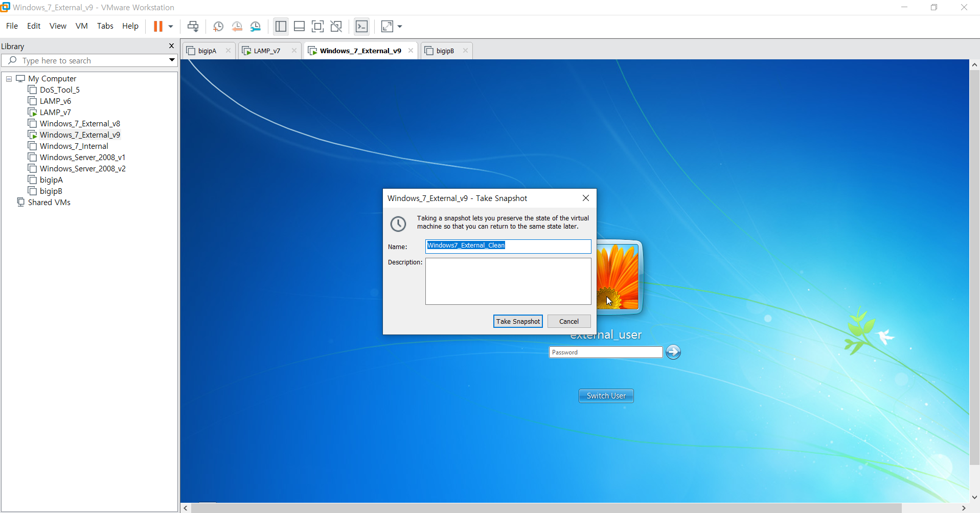Click the Unity mode toolbar icon
The height and width of the screenshot is (513, 980).
pyautogui.click(x=336, y=26)
